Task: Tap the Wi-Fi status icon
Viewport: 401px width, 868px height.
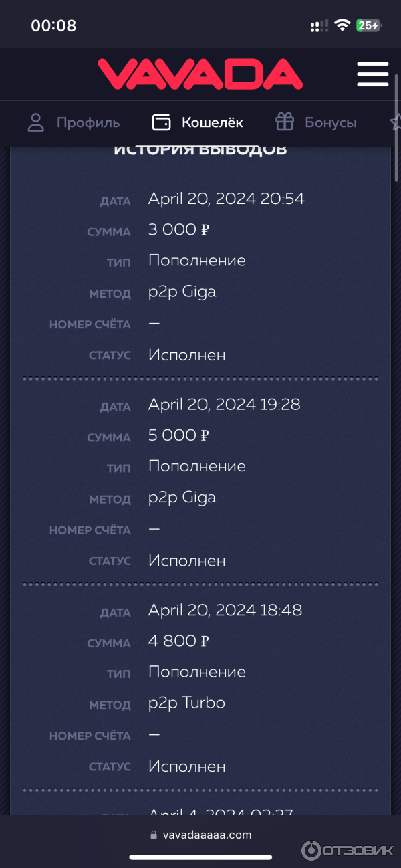Action: (342, 26)
